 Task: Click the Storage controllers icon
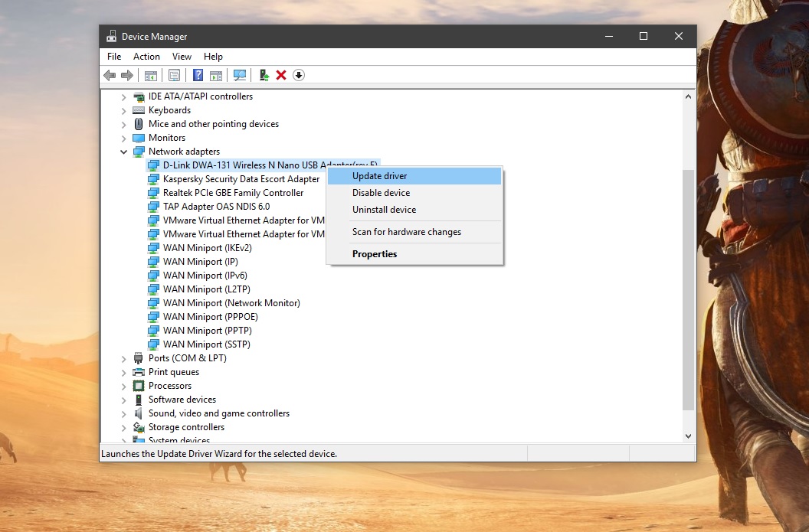coord(139,427)
